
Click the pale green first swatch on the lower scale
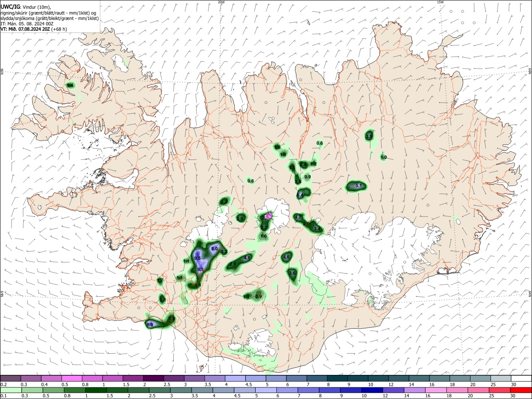[x=10, y=390]
